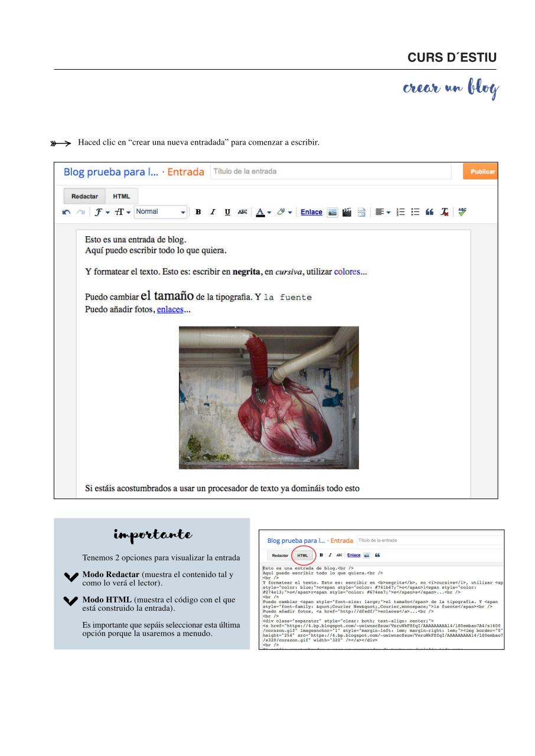Click the bulleted list icon
The width and height of the screenshot is (535, 756).
click(x=415, y=212)
